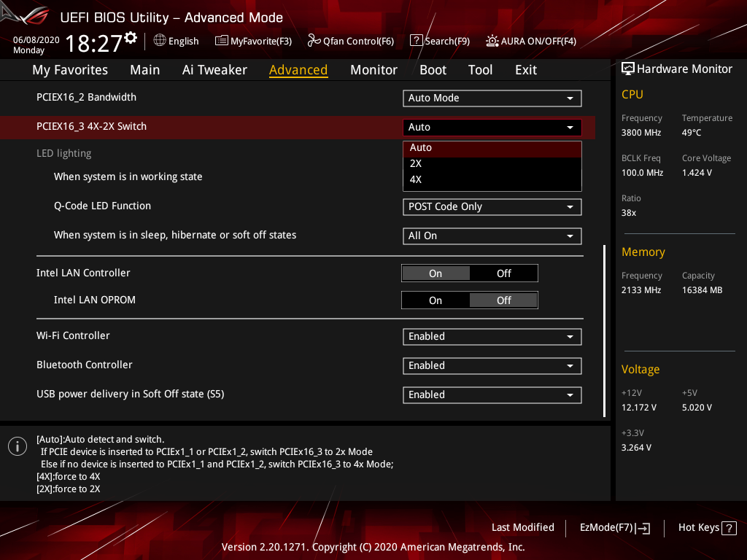
Task: Set Intel LAN OPROM to On
Action: 436,300
